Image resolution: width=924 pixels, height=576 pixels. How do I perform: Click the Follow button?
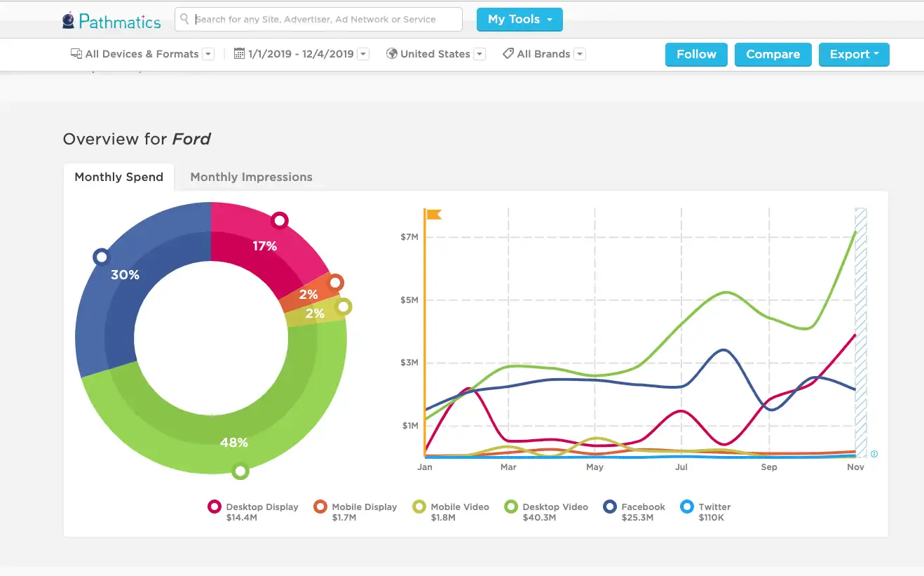(x=696, y=55)
